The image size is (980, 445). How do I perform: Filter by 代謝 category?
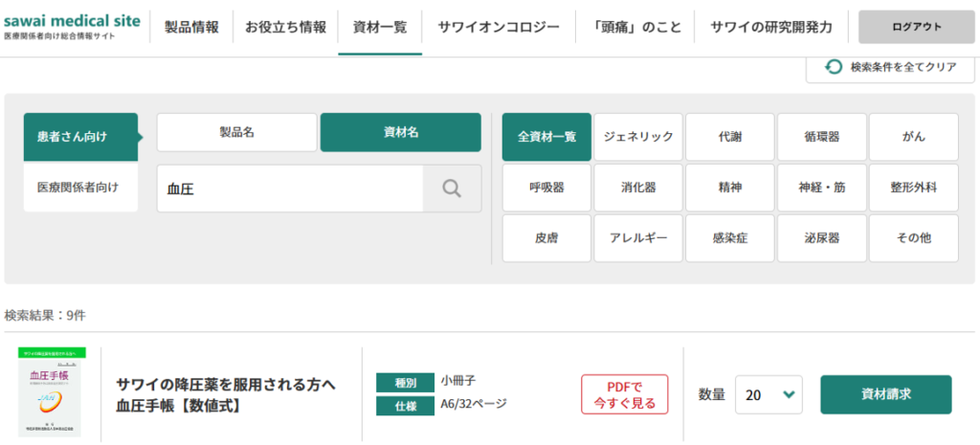tap(730, 137)
